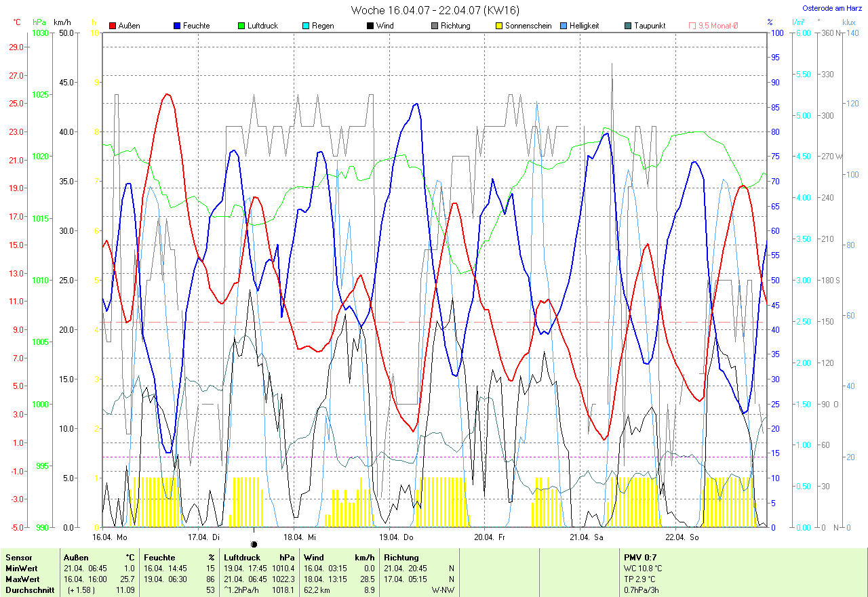Click the black Wind legend swatch

coord(370,26)
